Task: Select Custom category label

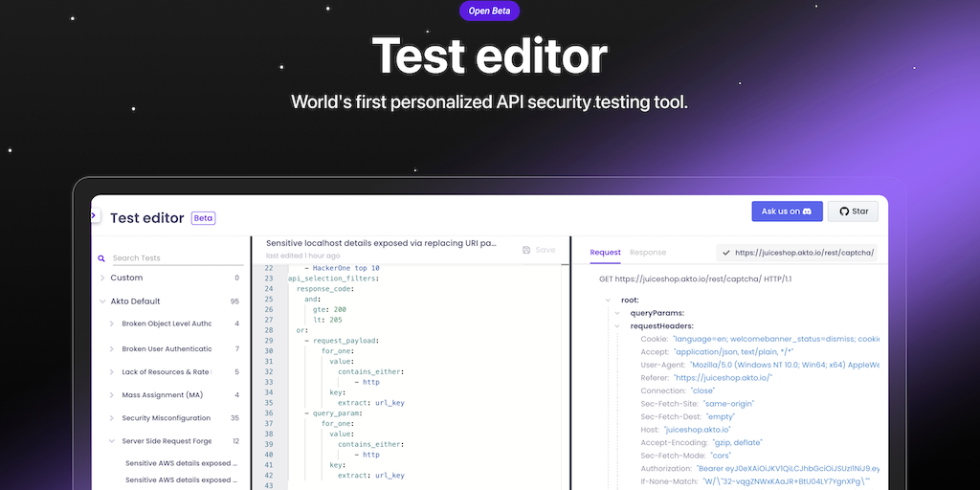Action: (x=126, y=278)
